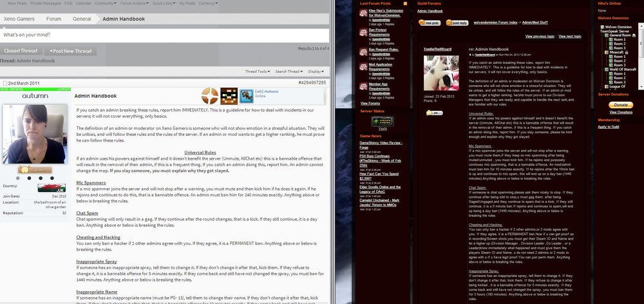Click TowlieTheWizard's cat avatar image
The height and width of the screenshot is (304, 644).
coord(441,73)
